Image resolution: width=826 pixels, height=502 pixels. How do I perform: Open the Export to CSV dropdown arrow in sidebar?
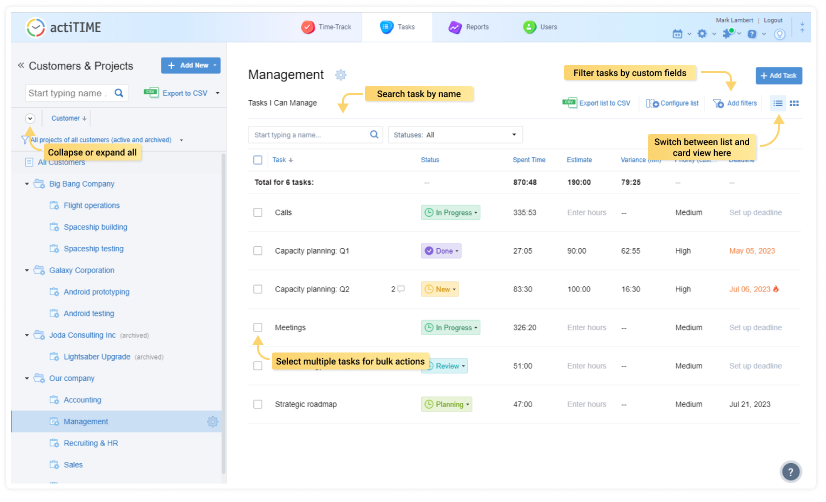[x=218, y=93]
